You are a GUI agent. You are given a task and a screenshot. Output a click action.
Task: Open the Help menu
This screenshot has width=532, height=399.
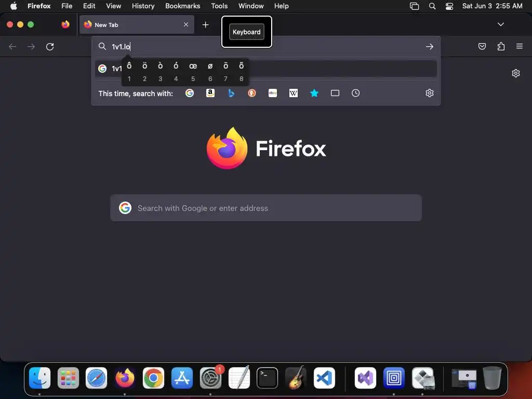(281, 6)
